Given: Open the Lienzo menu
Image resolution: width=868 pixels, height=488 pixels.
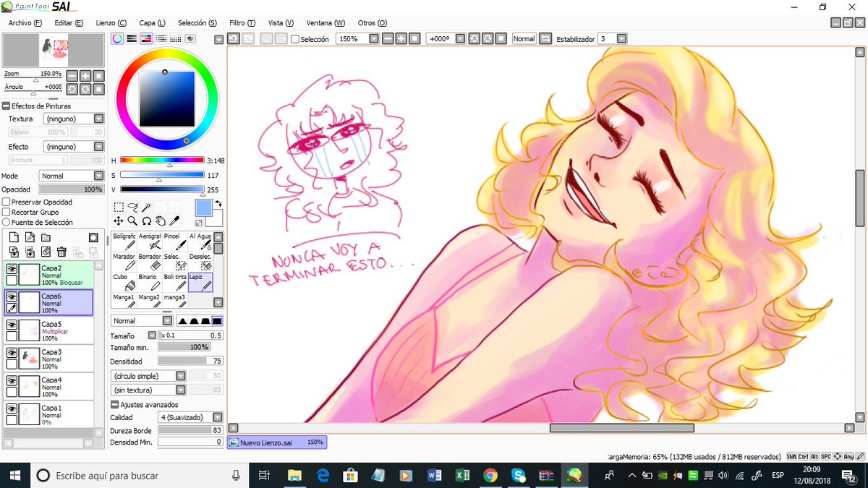Looking at the screenshot, I should (x=111, y=22).
